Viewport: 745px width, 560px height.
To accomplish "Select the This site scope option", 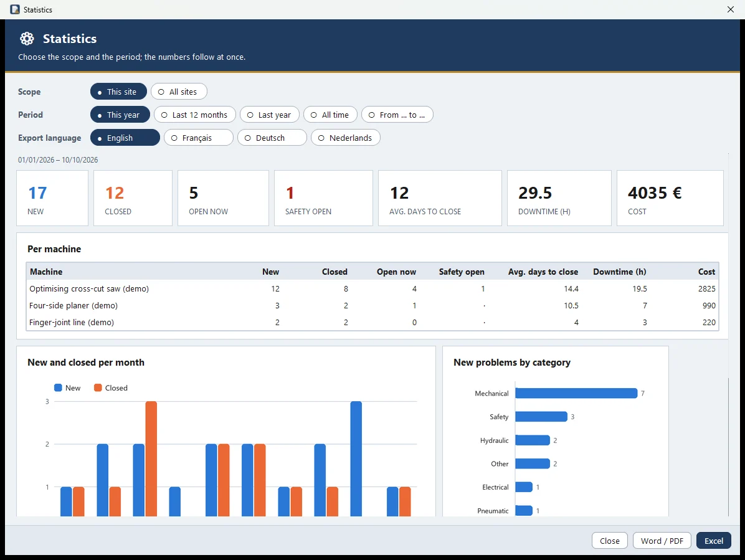I will click(x=118, y=92).
